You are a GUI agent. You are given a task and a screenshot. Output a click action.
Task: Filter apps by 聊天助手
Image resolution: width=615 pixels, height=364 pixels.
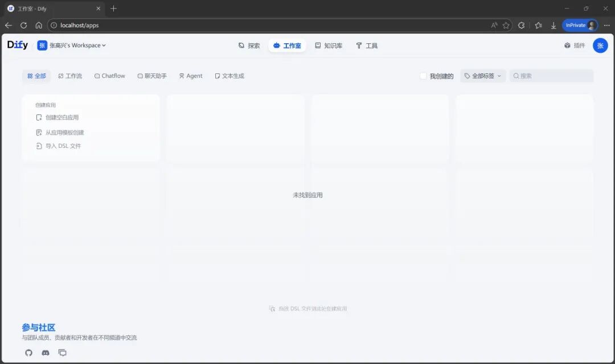tap(152, 76)
